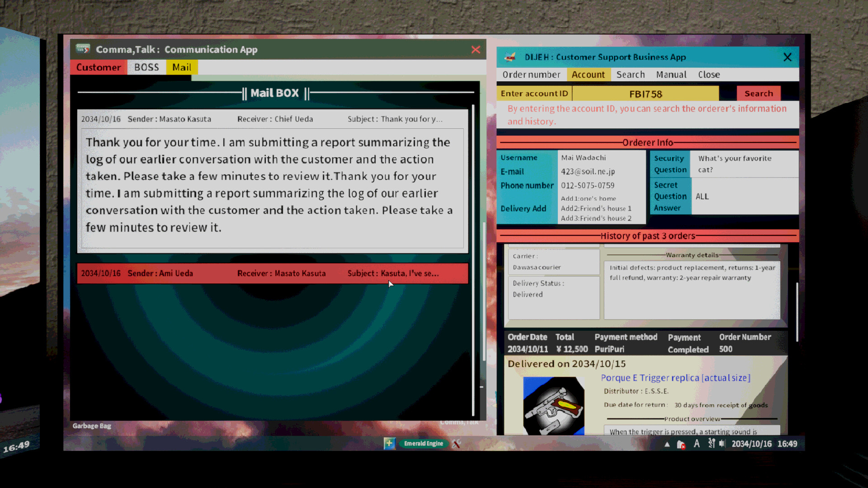
Task: Click the folder icon with red badge in tray
Action: tap(681, 444)
